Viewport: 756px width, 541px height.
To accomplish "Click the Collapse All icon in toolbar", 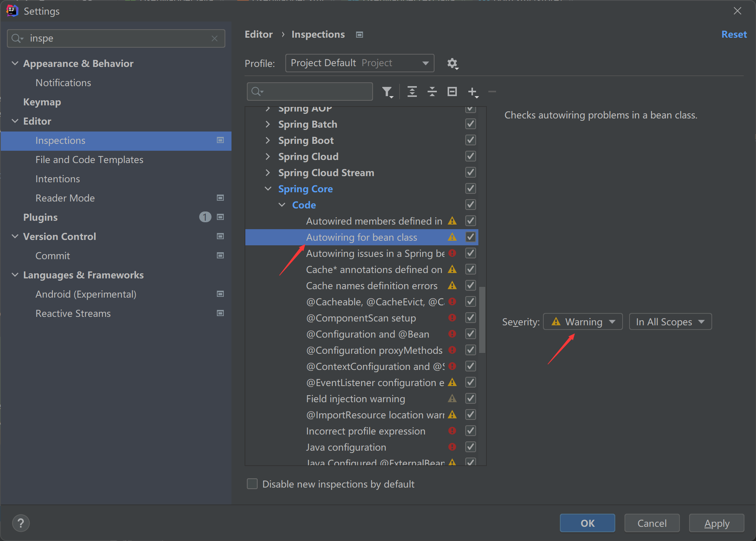I will coord(432,92).
